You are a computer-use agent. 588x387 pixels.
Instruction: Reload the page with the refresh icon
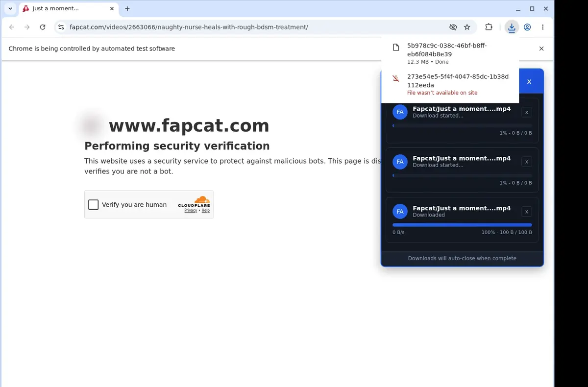pos(43,27)
